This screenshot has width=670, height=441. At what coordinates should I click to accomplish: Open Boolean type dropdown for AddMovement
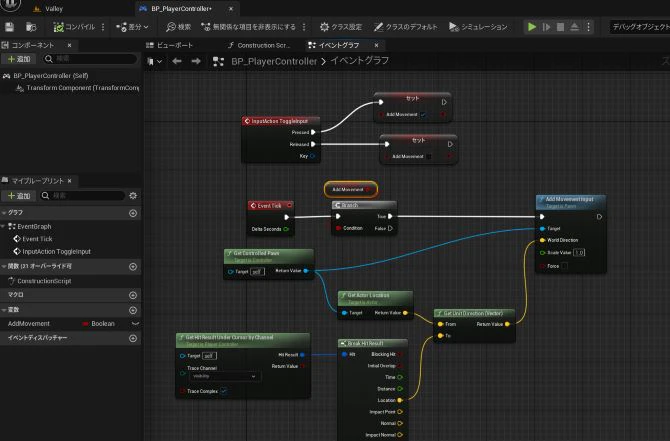click(x=98, y=323)
